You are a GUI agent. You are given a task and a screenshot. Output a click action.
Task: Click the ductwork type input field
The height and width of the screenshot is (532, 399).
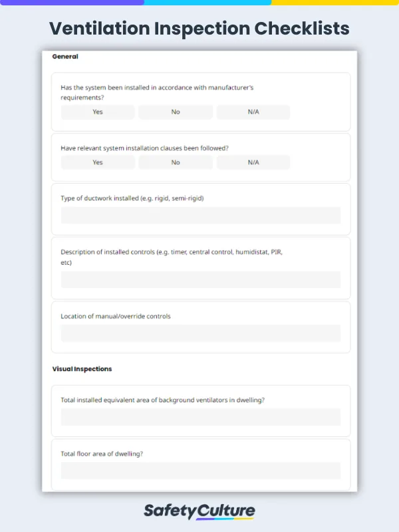tap(200, 216)
